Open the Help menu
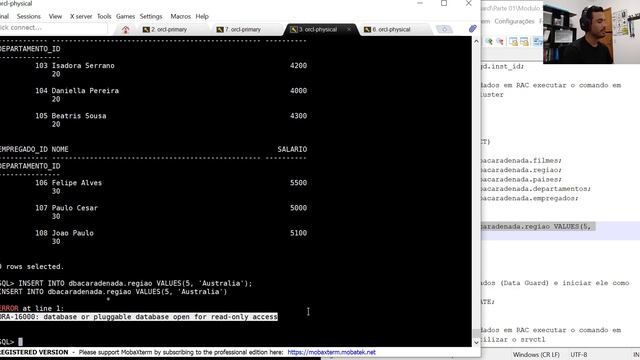 [x=202, y=16]
